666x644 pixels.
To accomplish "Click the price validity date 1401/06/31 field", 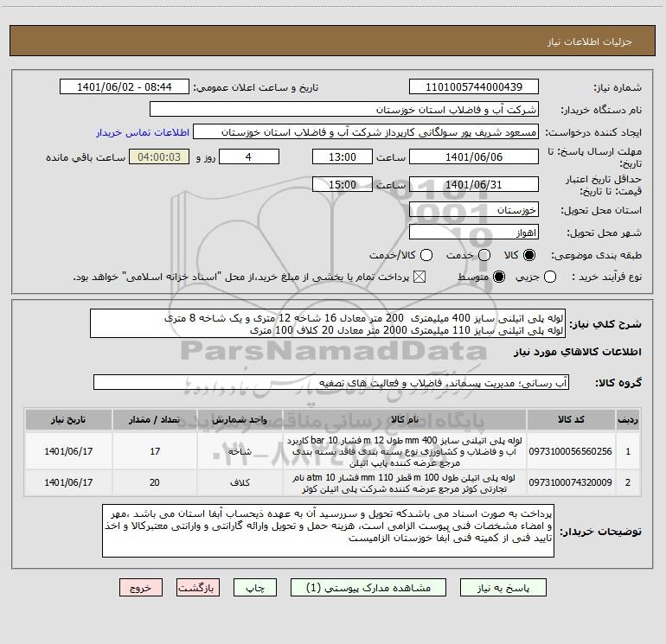I will (474, 184).
